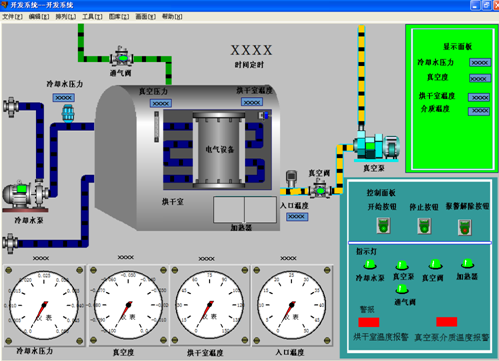Open the 工具 tools menu
499x361 pixels.
point(92,16)
